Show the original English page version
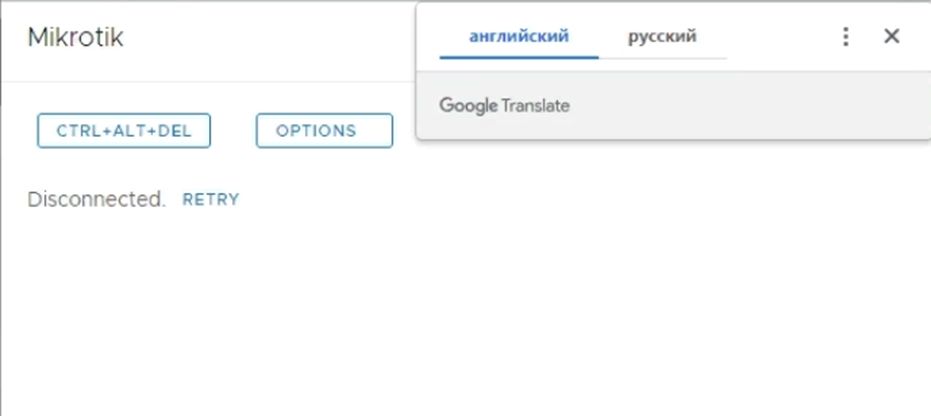The height and width of the screenshot is (416, 931). [519, 37]
